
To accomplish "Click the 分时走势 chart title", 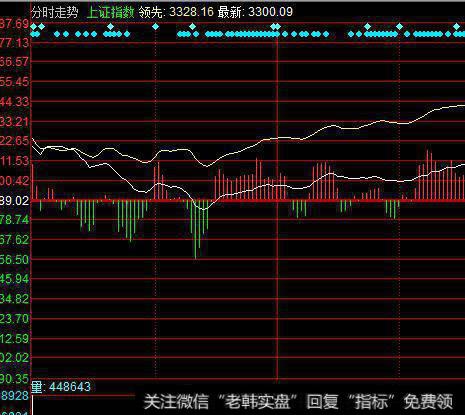I will tap(55, 12).
